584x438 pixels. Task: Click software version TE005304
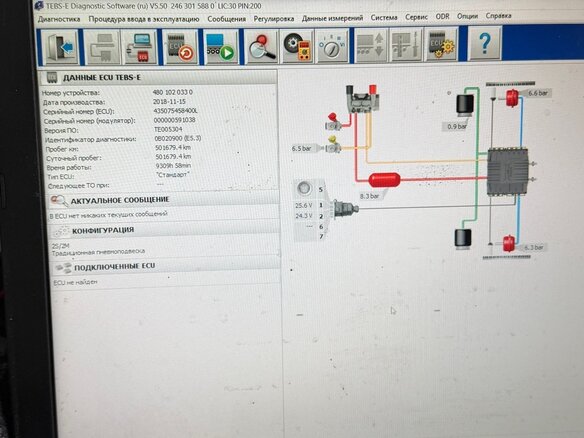tap(168, 129)
